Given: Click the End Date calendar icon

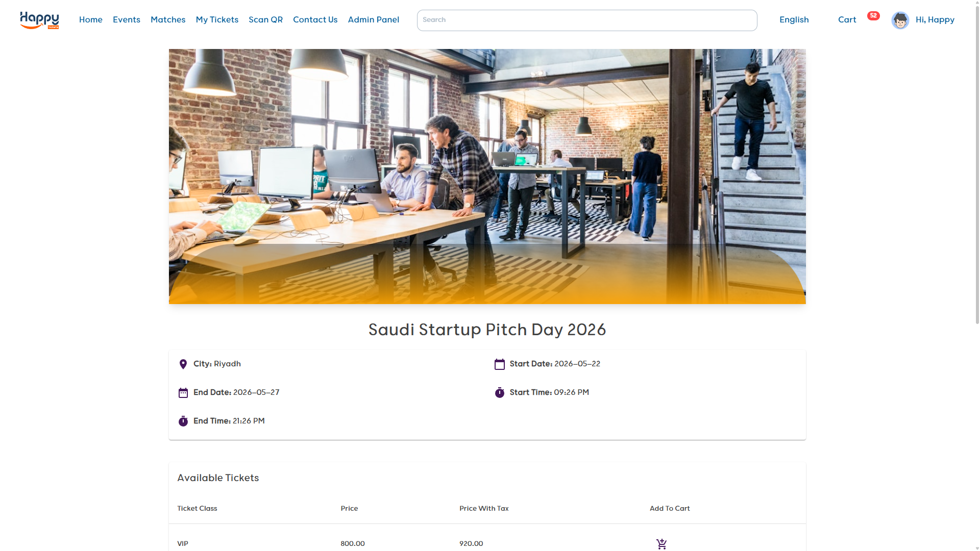Looking at the screenshot, I should pyautogui.click(x=183, y=393).
